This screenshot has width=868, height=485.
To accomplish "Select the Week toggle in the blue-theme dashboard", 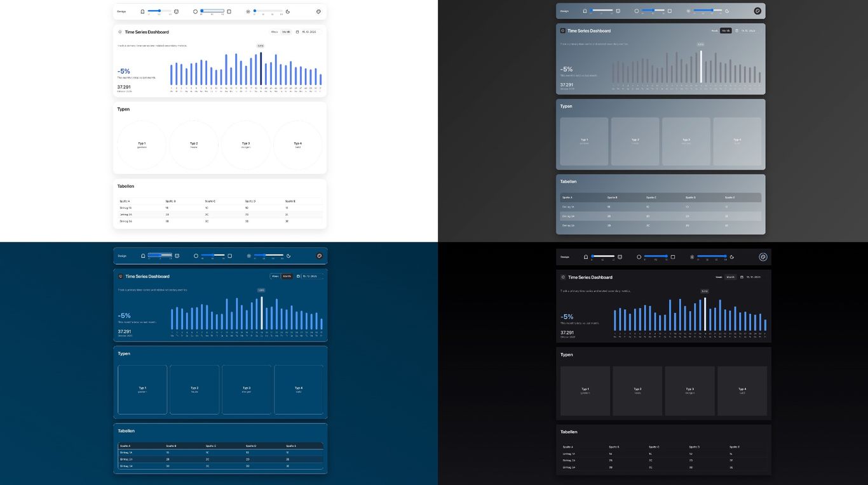I will [x=275, y=276].
